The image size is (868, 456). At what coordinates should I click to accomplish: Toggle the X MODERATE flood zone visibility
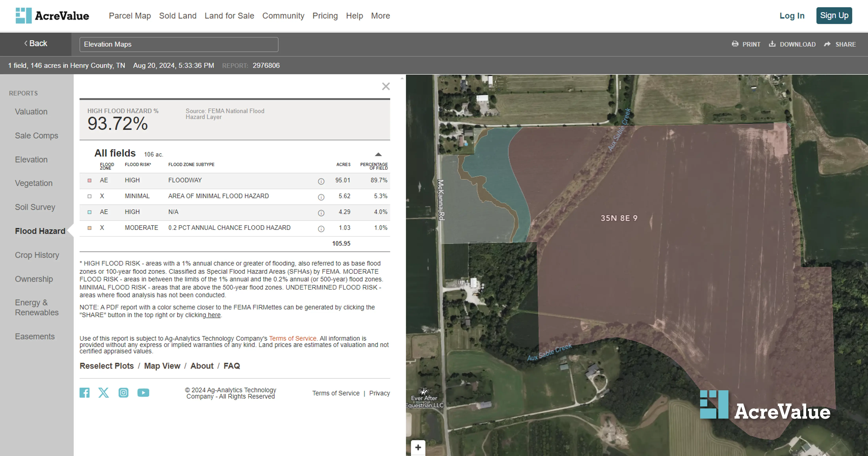click(x=90, y=228)
